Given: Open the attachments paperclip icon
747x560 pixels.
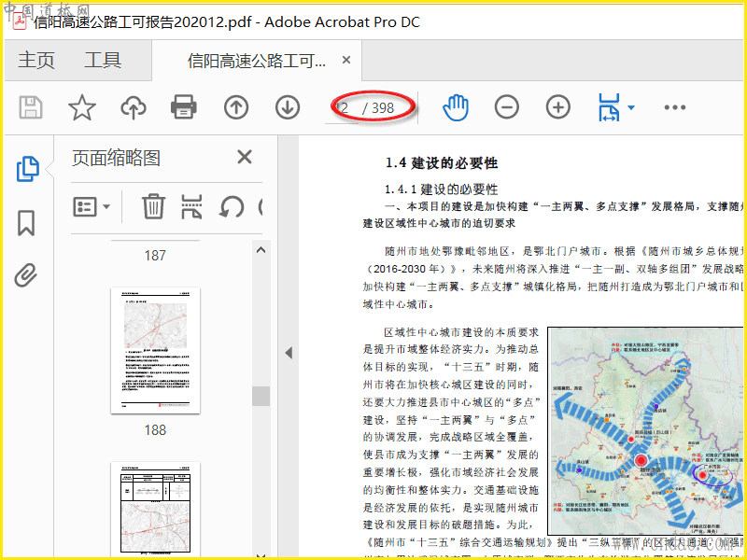Looking at the screenshot, I should [26, 275].
